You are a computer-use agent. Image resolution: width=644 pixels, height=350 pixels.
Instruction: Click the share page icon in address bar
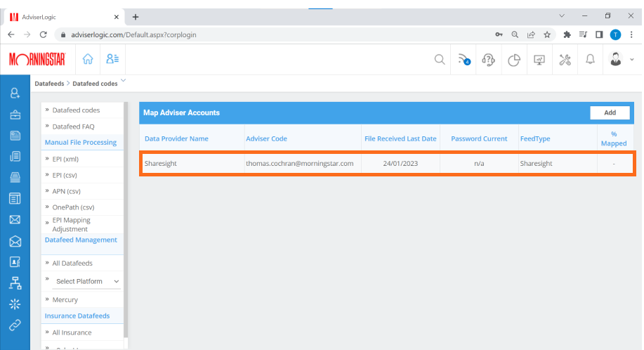pyautogui.click(x=531, y=35)
